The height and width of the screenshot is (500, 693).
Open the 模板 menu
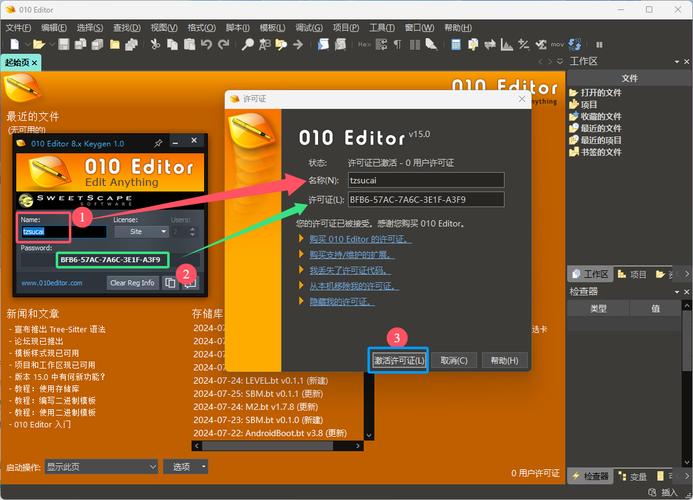pyautogui.click(x=271, y=28)
